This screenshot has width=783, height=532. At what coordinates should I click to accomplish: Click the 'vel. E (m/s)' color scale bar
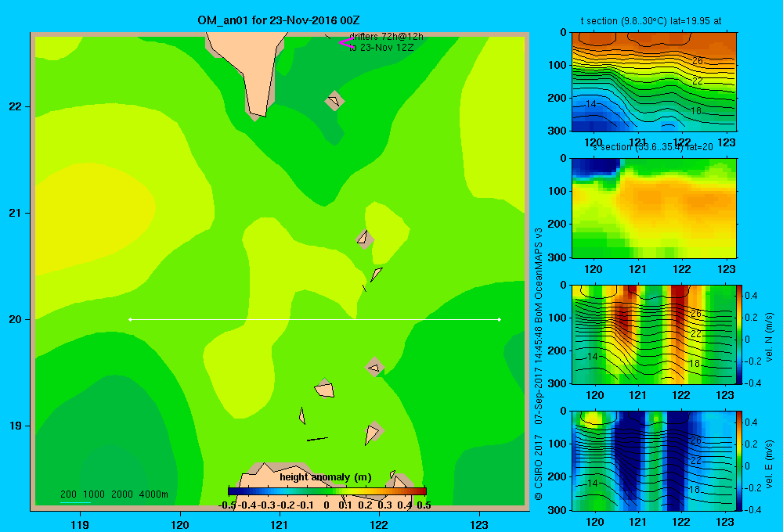[739, 461]
